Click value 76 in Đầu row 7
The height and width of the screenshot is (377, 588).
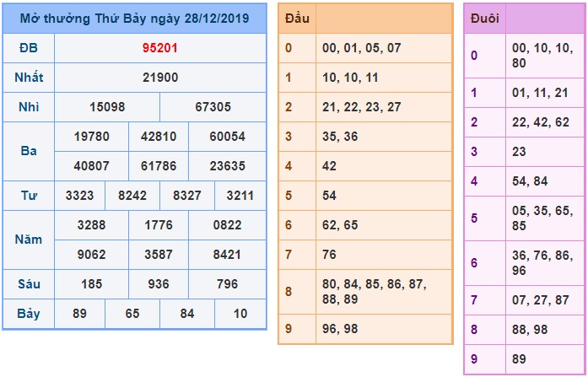tap(329, 255)
